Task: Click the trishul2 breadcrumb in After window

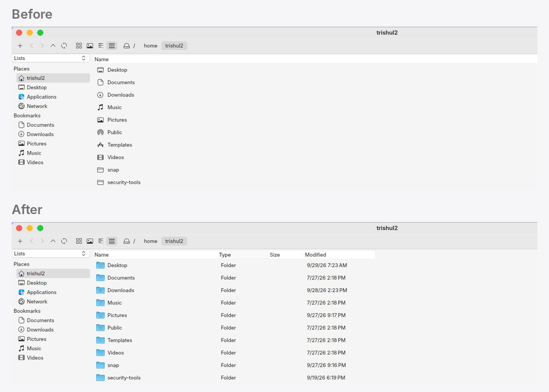Action: 175,242
